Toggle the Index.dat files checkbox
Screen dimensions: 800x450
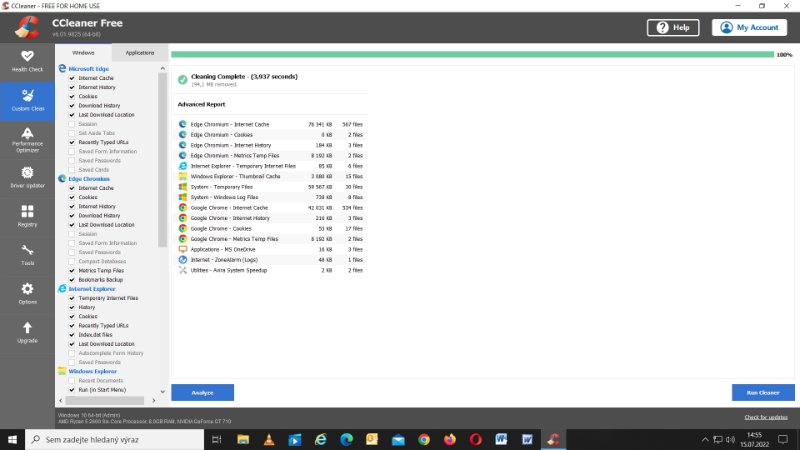tap(72, 334)
